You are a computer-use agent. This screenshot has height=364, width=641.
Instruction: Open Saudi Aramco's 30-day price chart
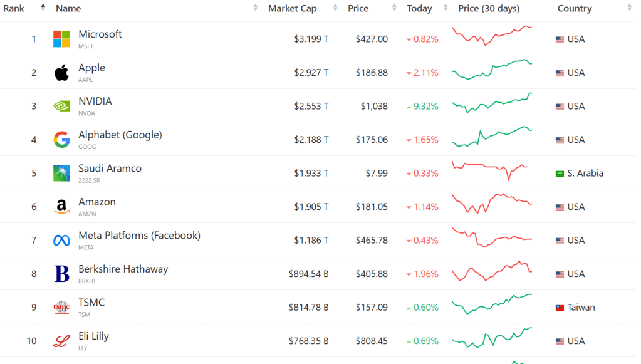[x=492, y=169]
